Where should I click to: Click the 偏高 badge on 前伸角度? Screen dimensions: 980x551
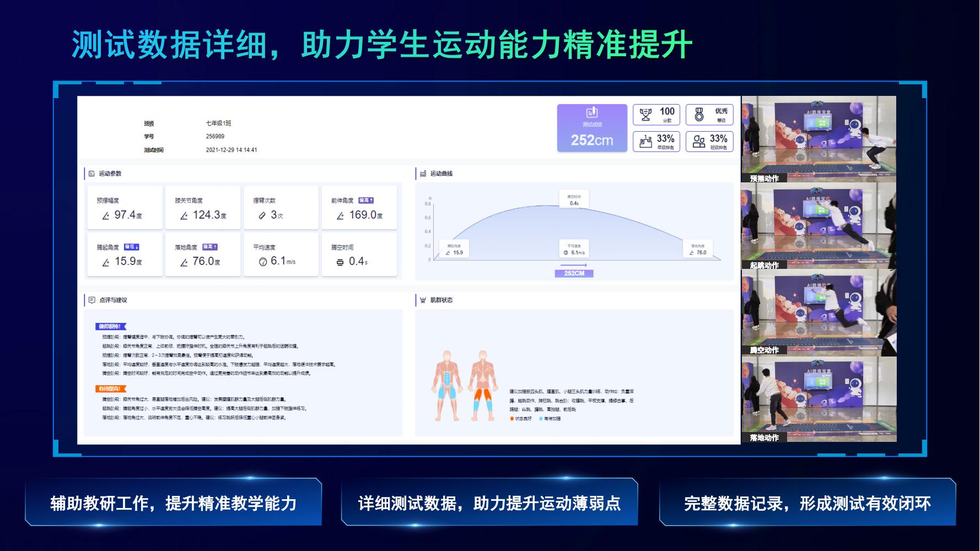point(366,200)
